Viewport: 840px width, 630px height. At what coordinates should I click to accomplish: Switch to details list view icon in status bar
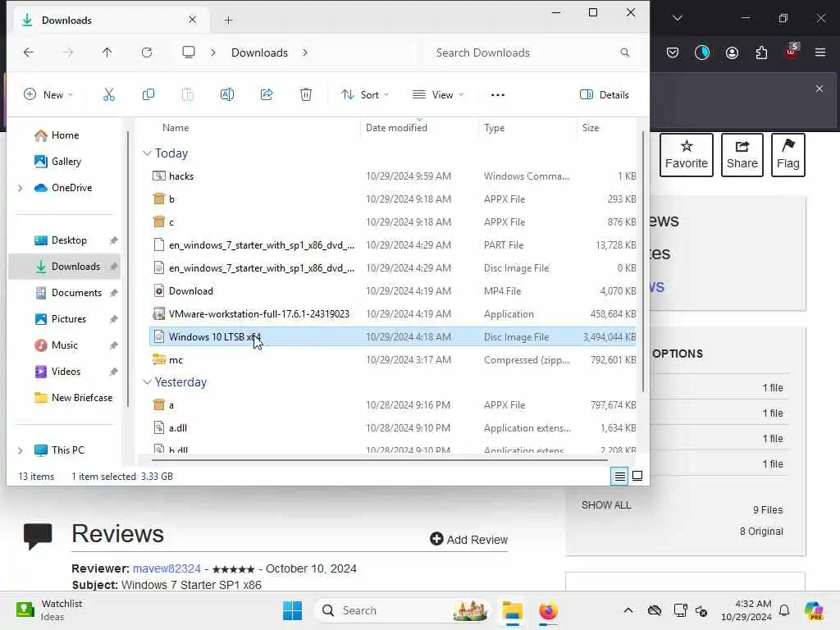pyautogui.click(x=620, y=476)
